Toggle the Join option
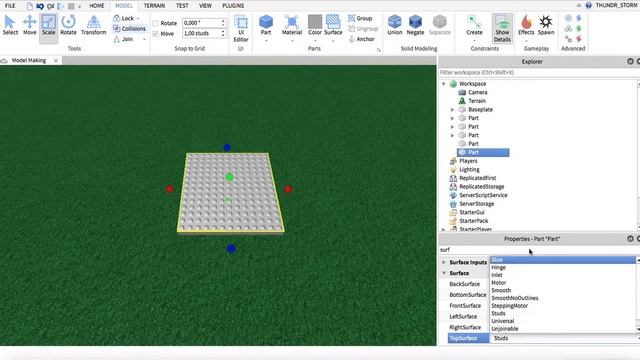 point(124,39)
